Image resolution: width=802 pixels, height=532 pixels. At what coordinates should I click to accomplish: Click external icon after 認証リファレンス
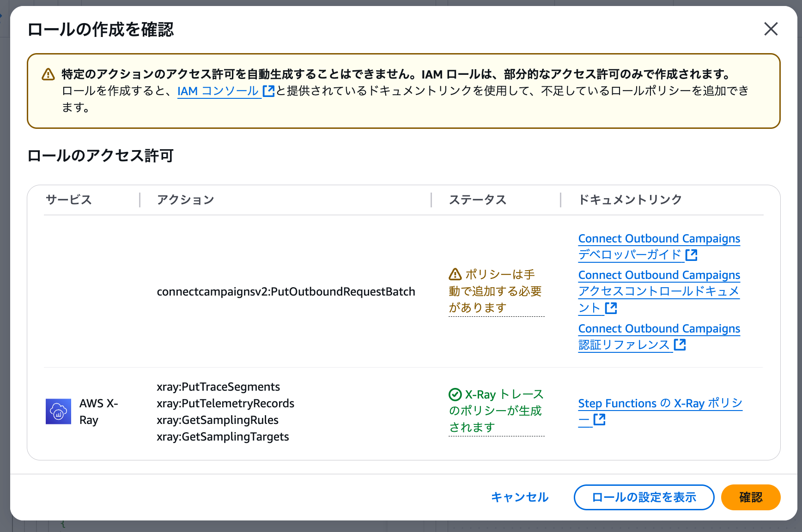(680, 345)
